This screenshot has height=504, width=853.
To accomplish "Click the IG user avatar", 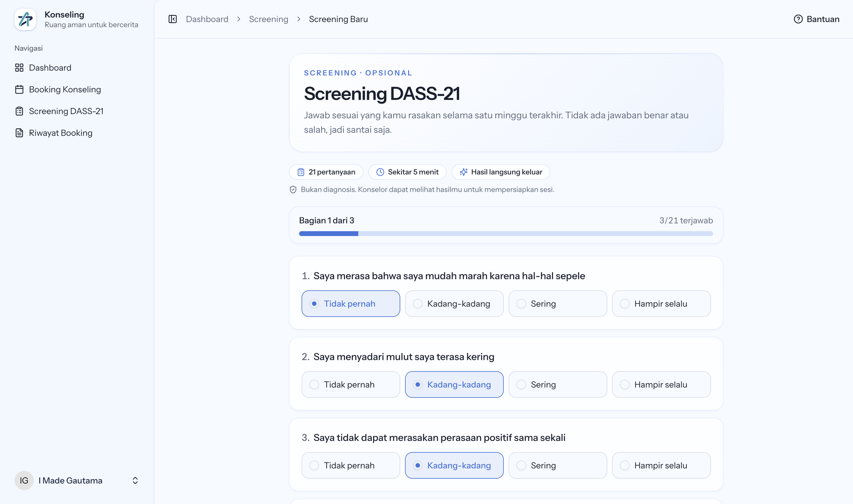I will (x=24, y=481).
